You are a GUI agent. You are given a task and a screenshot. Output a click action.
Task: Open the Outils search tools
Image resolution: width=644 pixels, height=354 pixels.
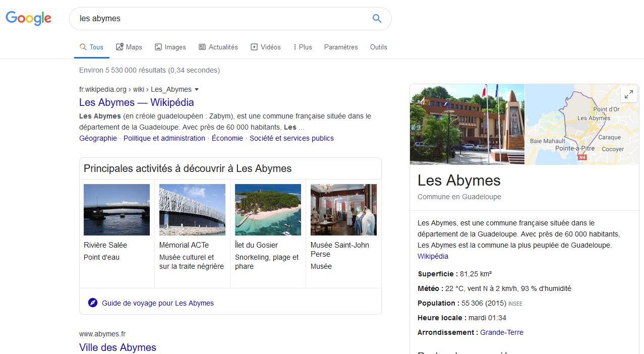[x=378, y=47]
